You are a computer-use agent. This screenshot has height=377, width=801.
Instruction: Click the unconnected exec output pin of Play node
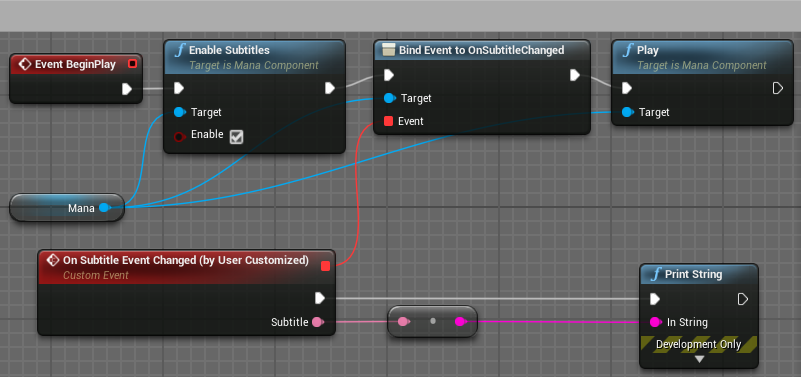[778, 88]
